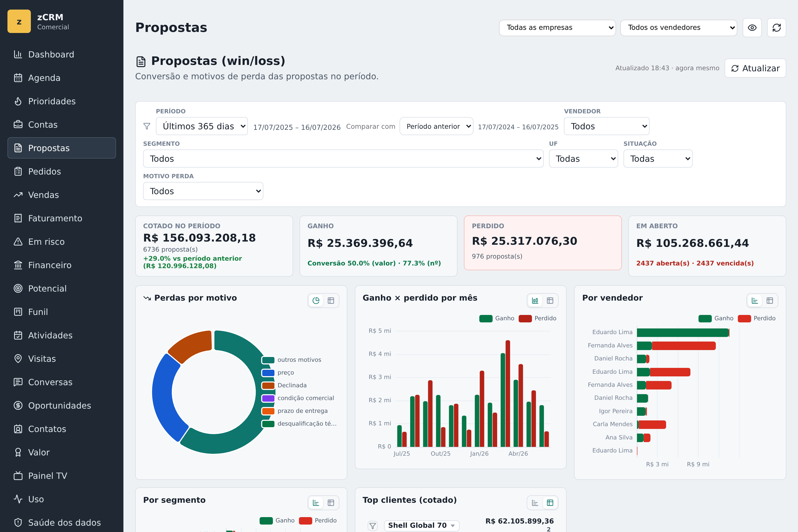Image resolution: width=798 pixels, height=532 pixels.
Task: Open Saúde dos dados shield icon
Action: click(x=18, y=522)
